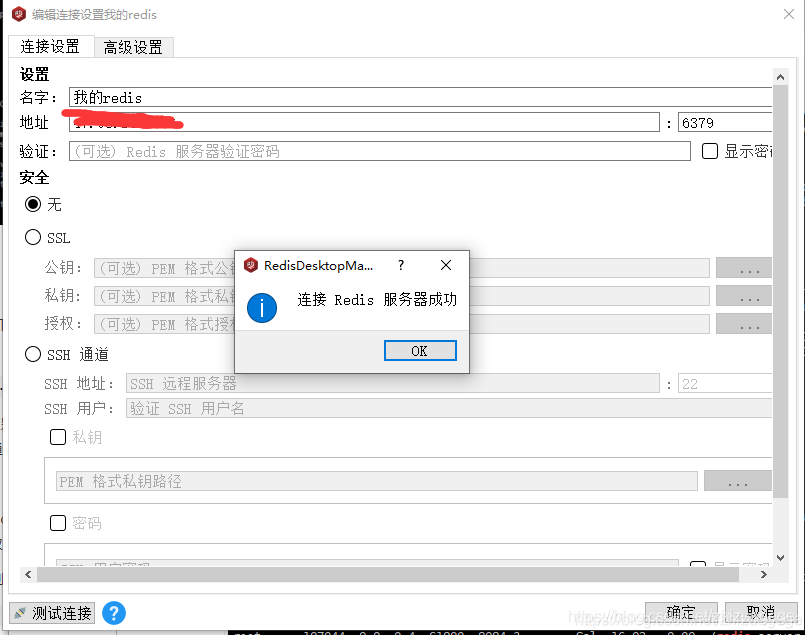Enable the 密码 checkbox under SSH
Viewport: 805px width, 635px height.
click(58, 523)
